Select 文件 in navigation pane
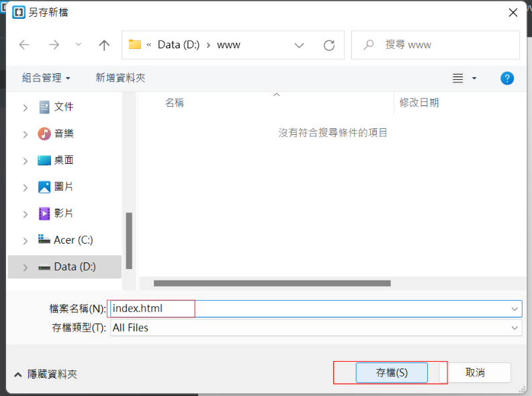The image size is (532, 396). coord(64,107)
